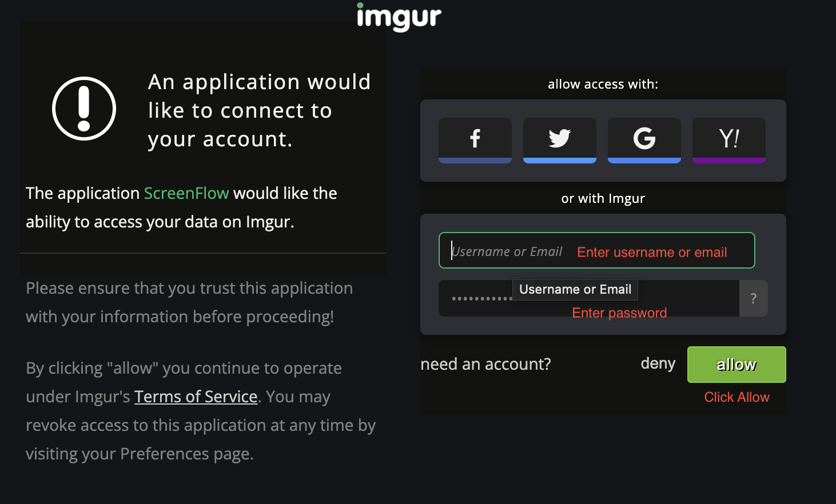836x504 pixels.
Task: Open Imgur's Terms of Service link
Action: (x=196, y=396)
